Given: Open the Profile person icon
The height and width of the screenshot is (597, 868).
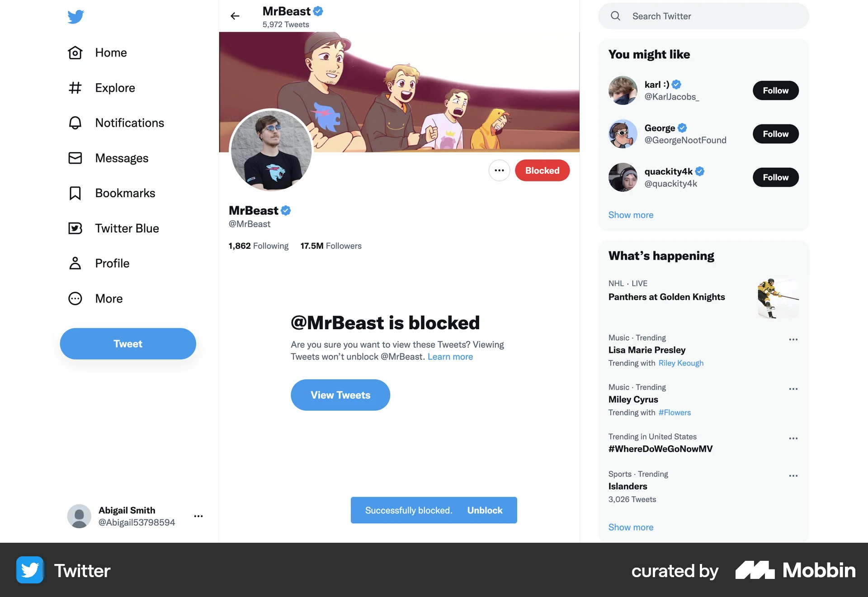Looking at the screenshot, I should tap(75, 263).
